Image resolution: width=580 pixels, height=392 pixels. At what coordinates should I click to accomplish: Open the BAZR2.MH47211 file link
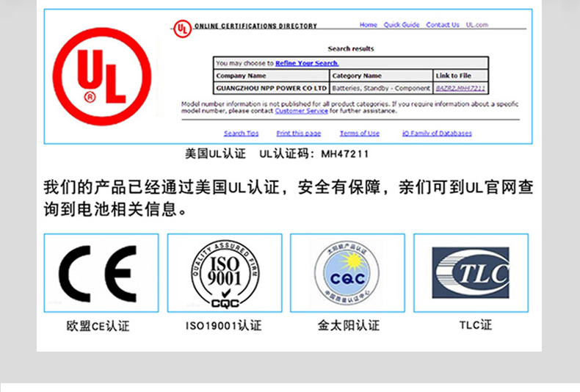(x=460, y=88)
